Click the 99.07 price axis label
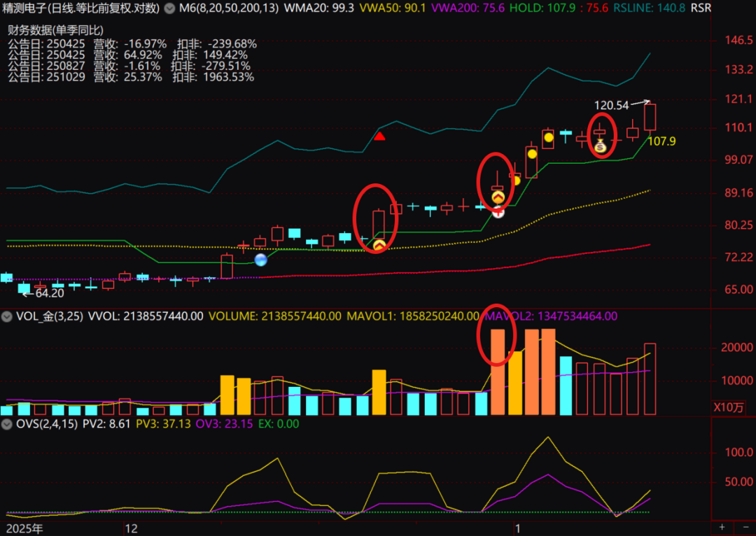 738,160
